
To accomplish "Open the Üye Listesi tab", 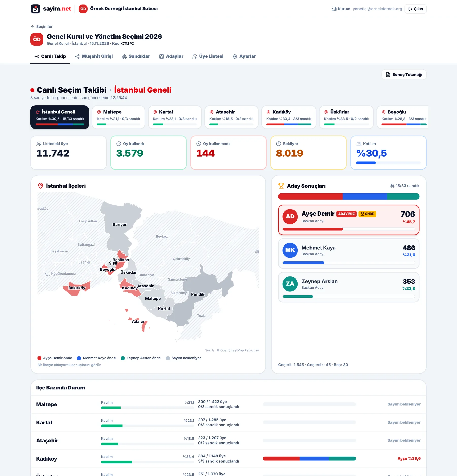I will click(x=208, y=56).
